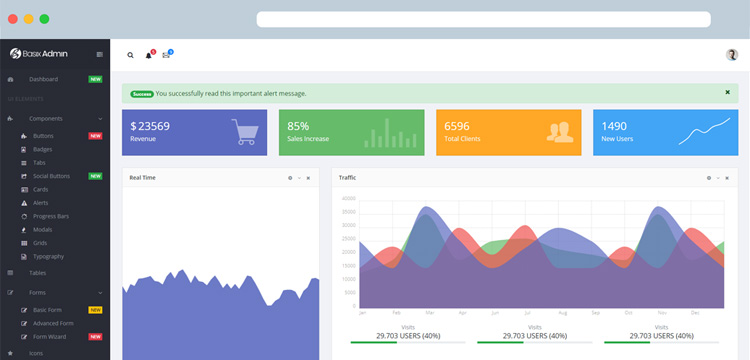Click the macOS green maximize button

pos(44,19)
